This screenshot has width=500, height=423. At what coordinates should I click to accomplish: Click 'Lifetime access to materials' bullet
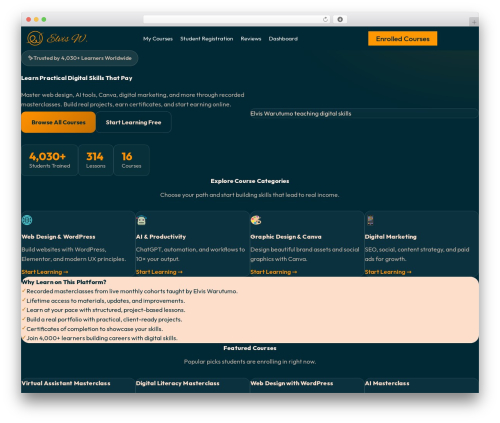pos(106,301)
